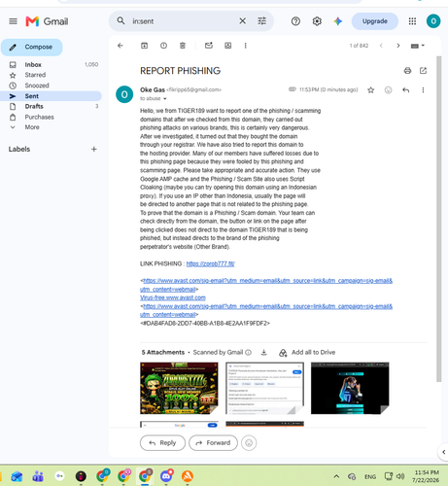Open the Discord taskbar icon
Image resolution: width=448 pixels, height=486 pixels.
[166, 476]
